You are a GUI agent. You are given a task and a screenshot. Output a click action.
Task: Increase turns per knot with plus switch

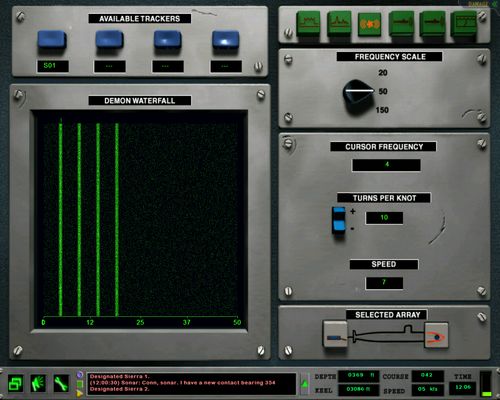click(x=339, y=212)
